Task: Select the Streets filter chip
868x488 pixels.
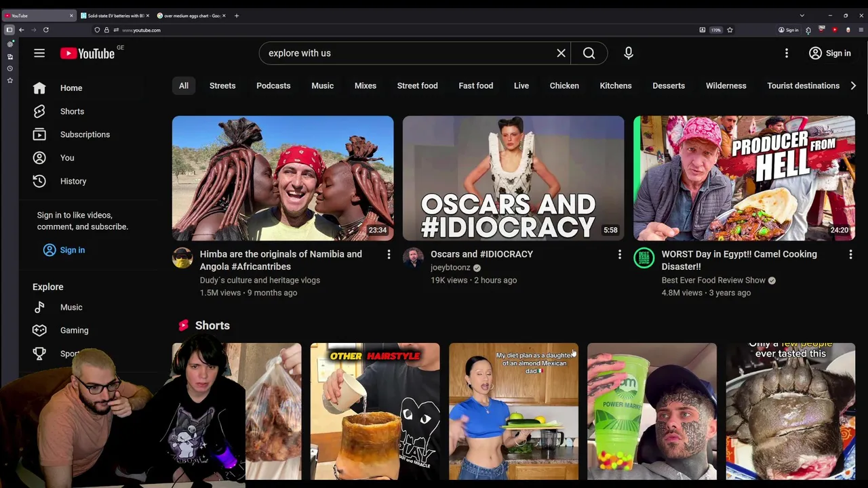Action: [x=222, y=85]
